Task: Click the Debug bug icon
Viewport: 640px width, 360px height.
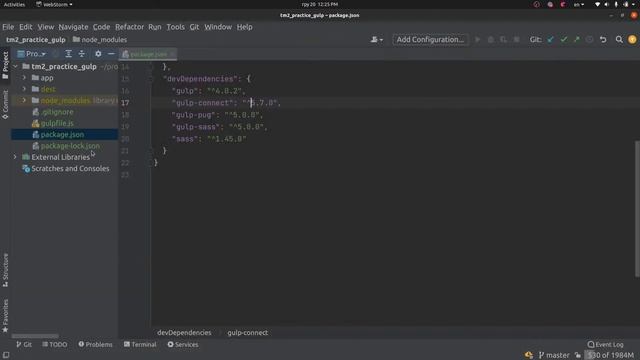Action: 491,40
